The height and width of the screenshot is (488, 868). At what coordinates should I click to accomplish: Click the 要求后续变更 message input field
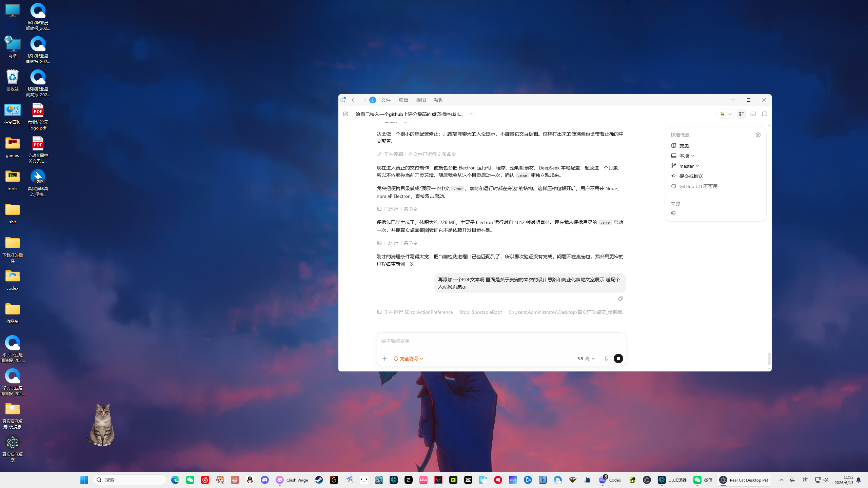pyautogui.click(x=501, y=341)
